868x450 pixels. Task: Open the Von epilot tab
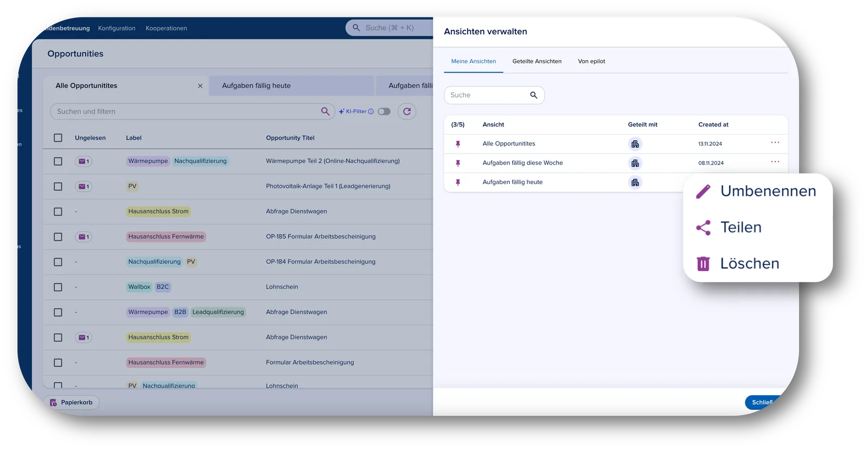point(591,61)
